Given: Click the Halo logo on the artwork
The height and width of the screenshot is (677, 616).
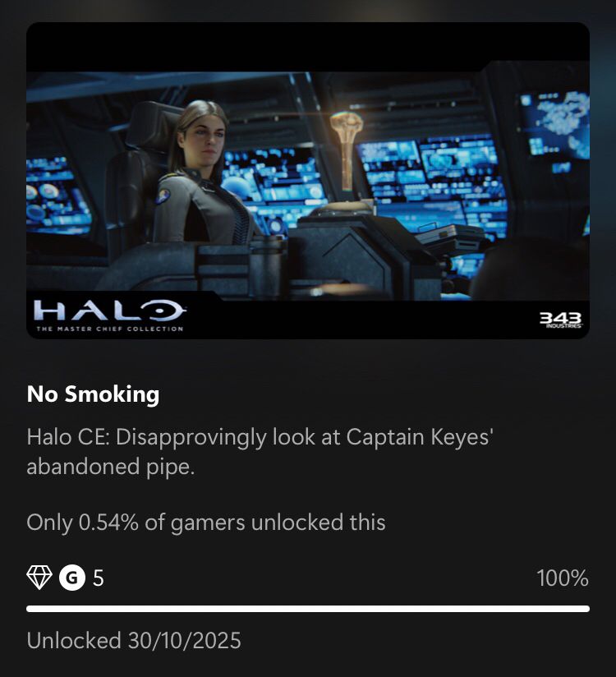Looking at the screenshot, I should pos(109,311).
